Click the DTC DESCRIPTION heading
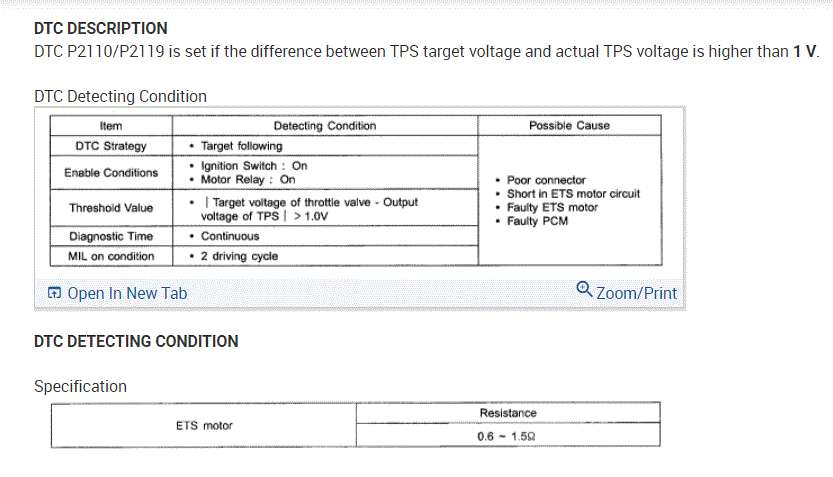This screenshot has height=477, width=833. (x=101, y=28)
